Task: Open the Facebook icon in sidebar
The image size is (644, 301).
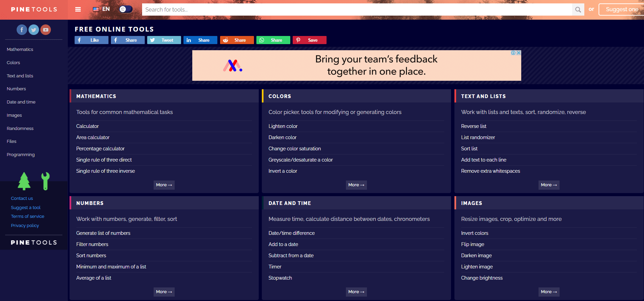Action: coord(22,30)
